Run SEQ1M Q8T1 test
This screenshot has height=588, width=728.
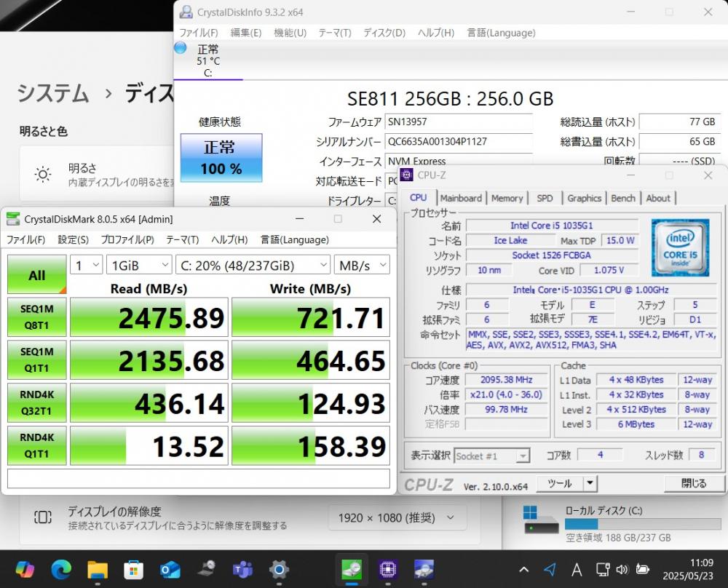37,317
